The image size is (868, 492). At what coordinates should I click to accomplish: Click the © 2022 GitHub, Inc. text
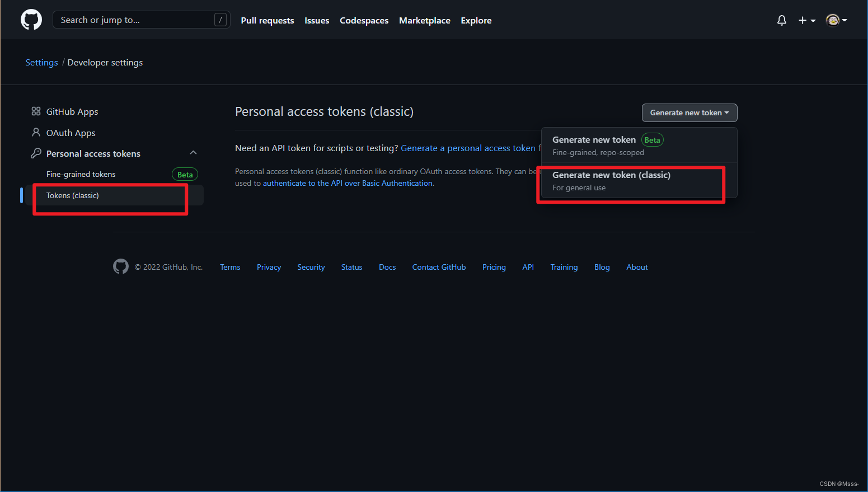pos(168,267)
